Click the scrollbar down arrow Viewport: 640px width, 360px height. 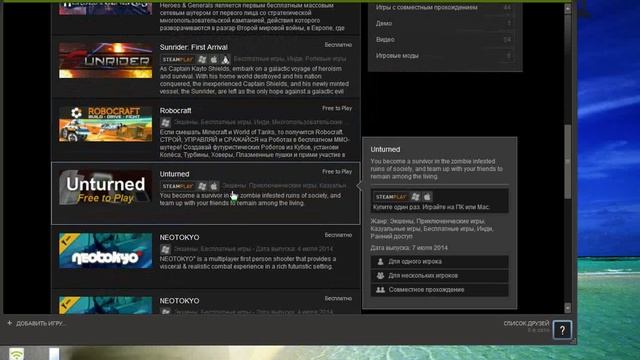click(x=568, y=307)
